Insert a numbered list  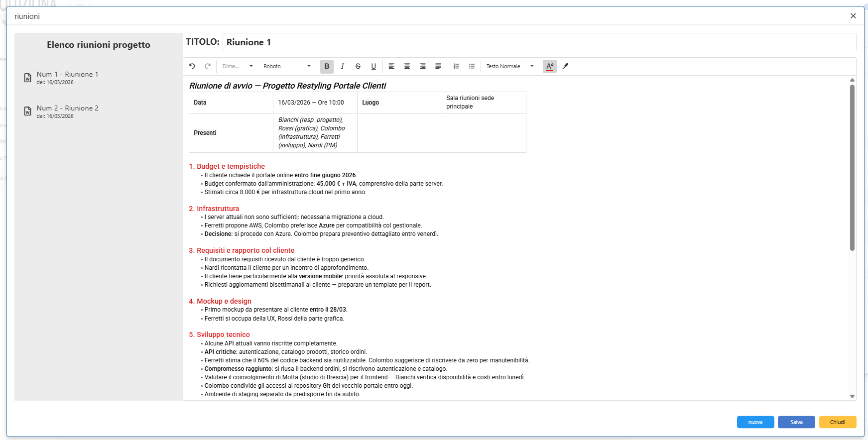tap(456, 66)
